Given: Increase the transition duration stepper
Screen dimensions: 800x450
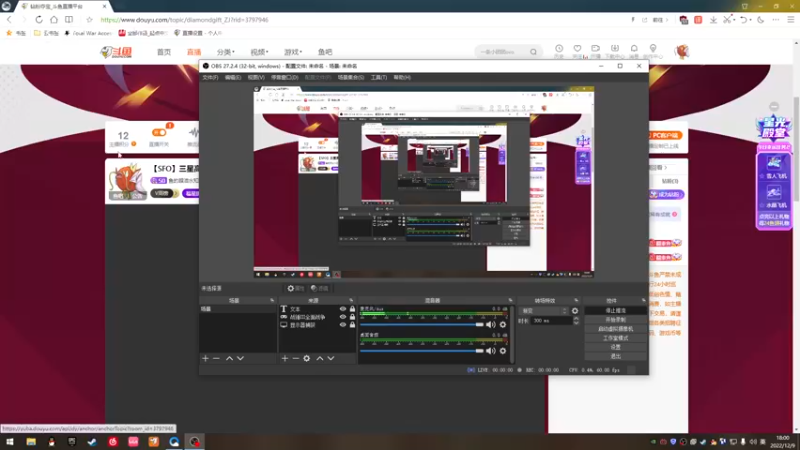Looking at the screenshot, I should [576, 318].
